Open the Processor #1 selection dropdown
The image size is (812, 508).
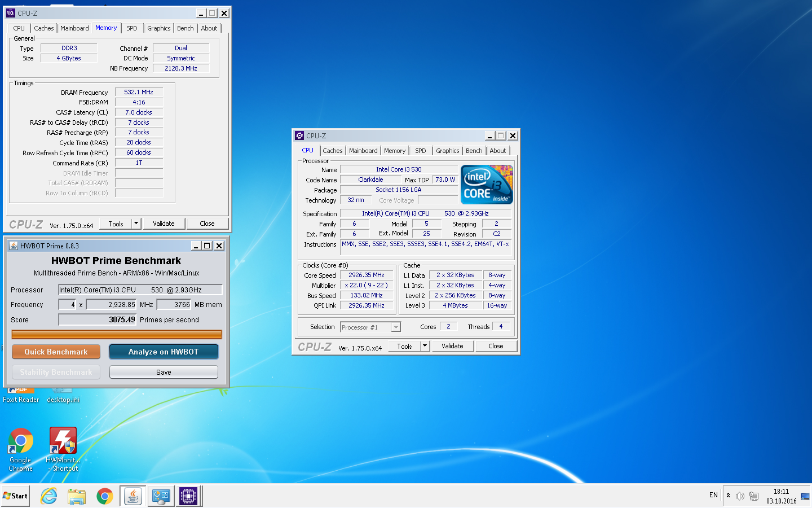point(370,327)
